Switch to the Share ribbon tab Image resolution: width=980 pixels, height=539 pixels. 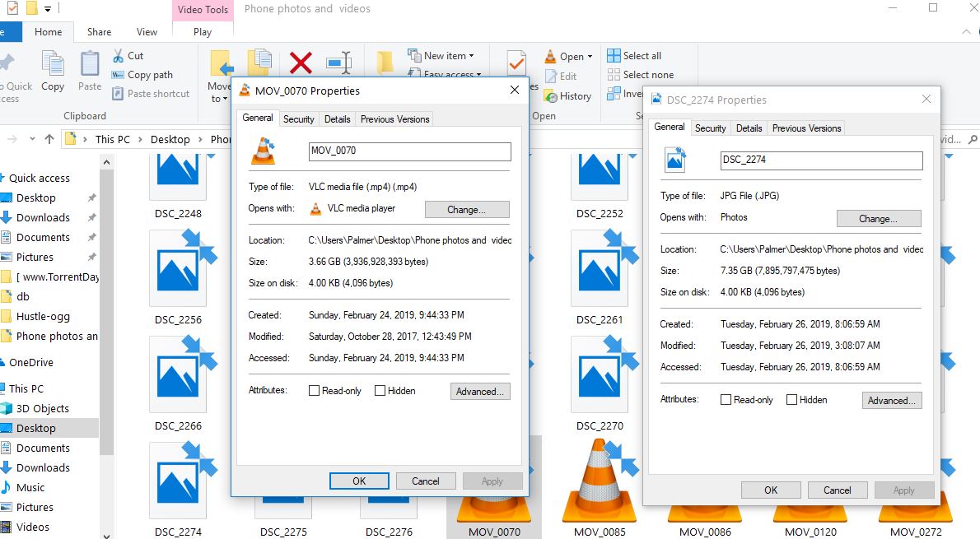coord(100,32)
